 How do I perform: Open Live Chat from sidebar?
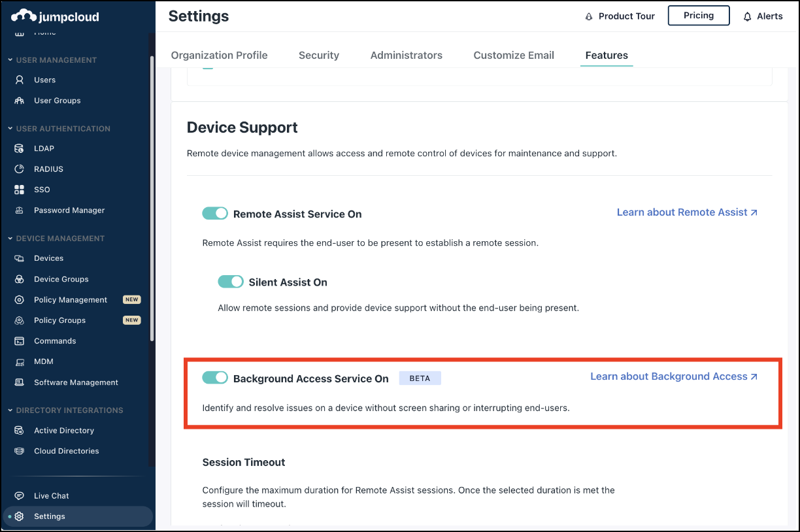[51, 495]
